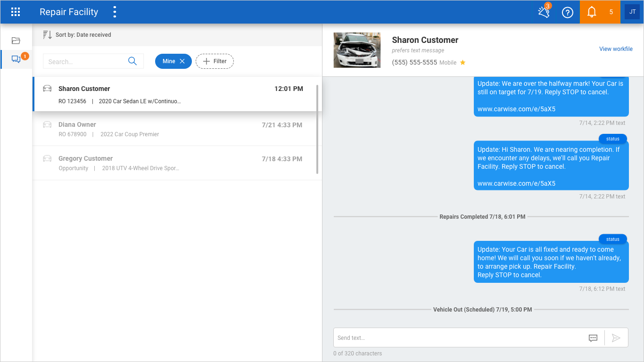
Task: Open the vertical three-dot menu beside Repair Facility
Action: 115,12
